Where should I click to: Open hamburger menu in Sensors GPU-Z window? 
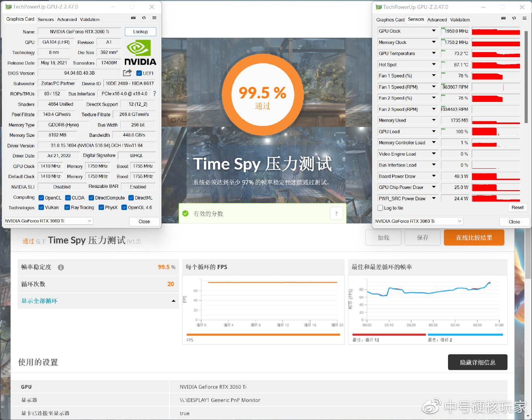pos(525,18)
